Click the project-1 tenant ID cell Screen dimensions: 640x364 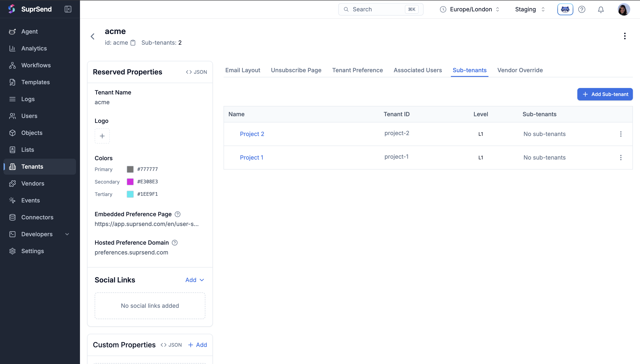click(x=396, y=157)
